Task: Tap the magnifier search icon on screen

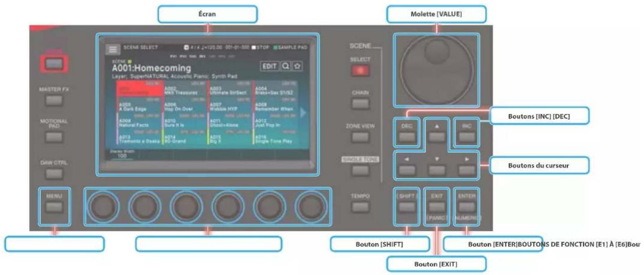Action: click(x=285, y=67)
